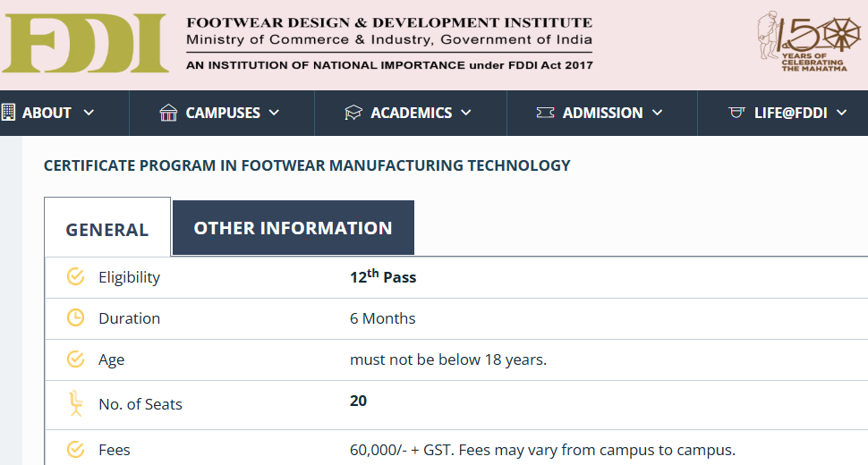Click the building icon beside About

(8, 113)
